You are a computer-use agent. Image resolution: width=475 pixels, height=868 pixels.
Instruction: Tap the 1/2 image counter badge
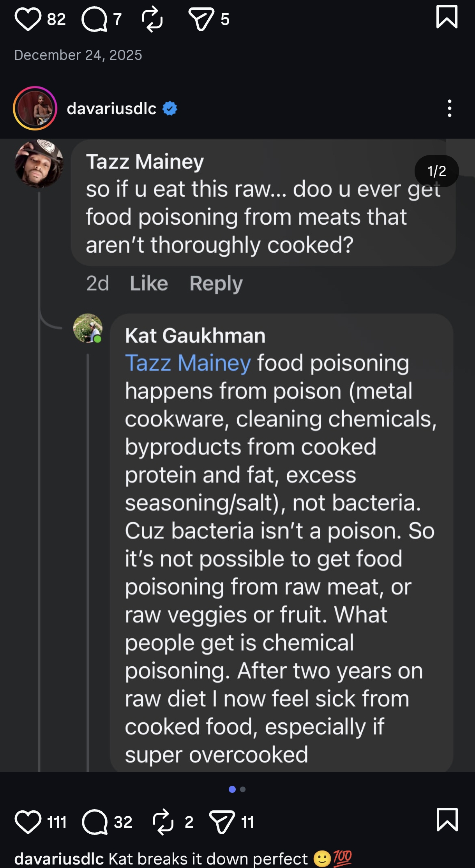[x=436, y=171]
